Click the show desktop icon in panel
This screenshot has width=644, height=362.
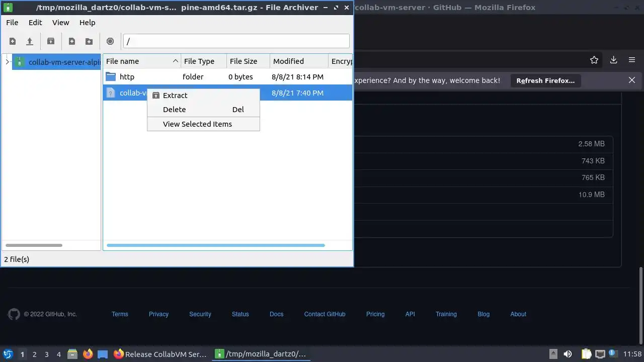(x=103, y=354)
